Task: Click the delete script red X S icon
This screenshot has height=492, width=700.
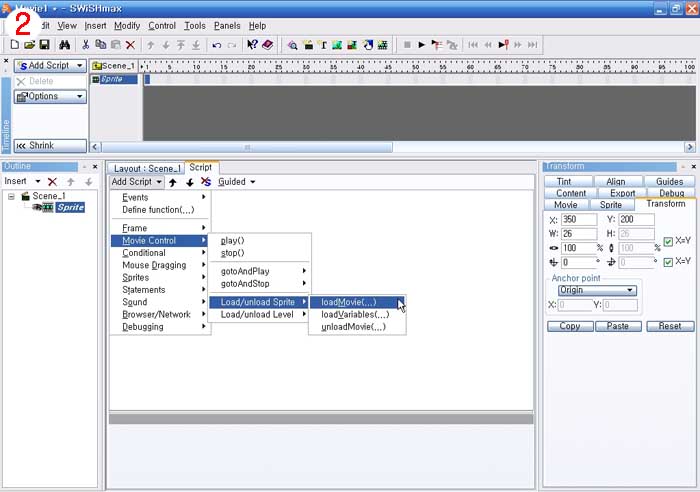Action: pos(206,181)
